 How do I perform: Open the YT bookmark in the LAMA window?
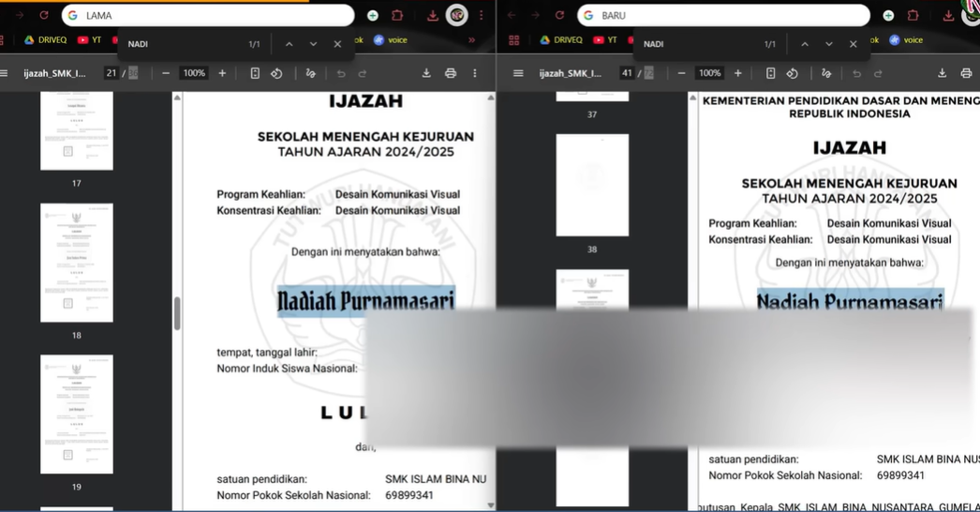(89, 39)
